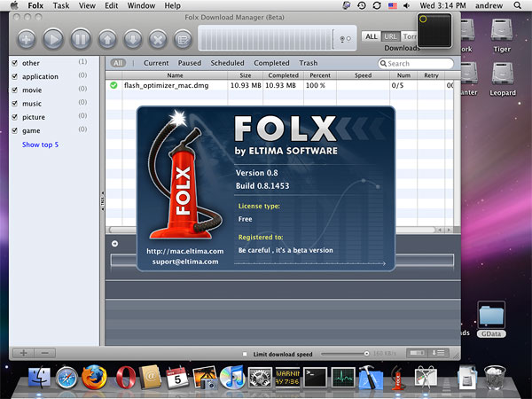Move task up with the up arrow button
Image resolution: width=532 pixels, height=399 pixels.
click(x=107, y=39)
